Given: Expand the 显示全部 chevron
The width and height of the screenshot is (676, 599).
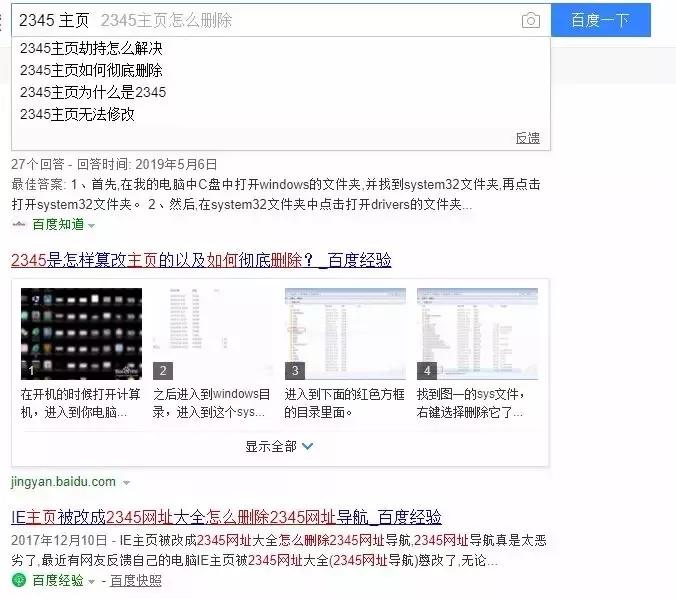Looking at the screenshot, I should click(x=308, y=446).
